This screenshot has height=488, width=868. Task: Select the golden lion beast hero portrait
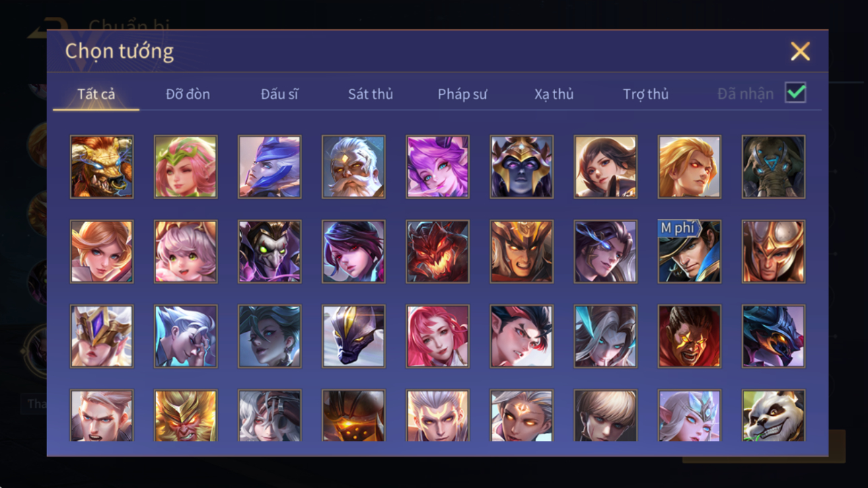[x=102, y=167]
